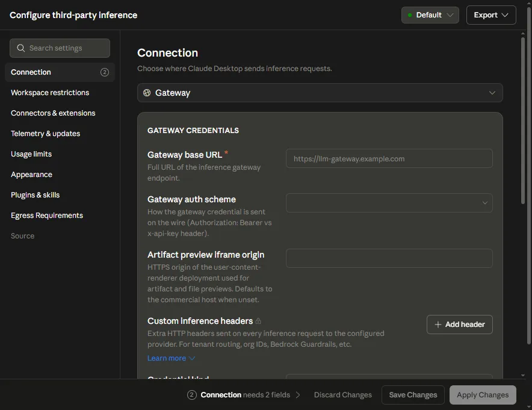Image resolution: width=532 pixels, height=410 pixels.
Task: Click the Connection badge showing 2
Action: pos(105,72)
